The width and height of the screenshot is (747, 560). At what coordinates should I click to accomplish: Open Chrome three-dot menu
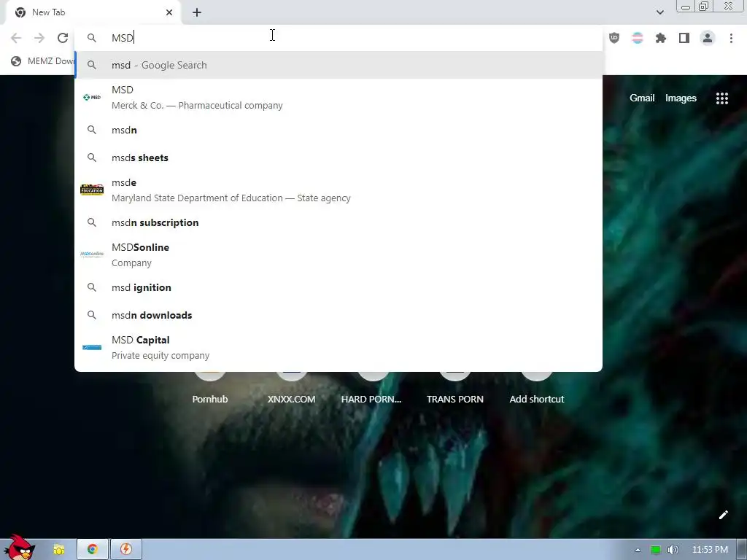click(x=731, y=38)
